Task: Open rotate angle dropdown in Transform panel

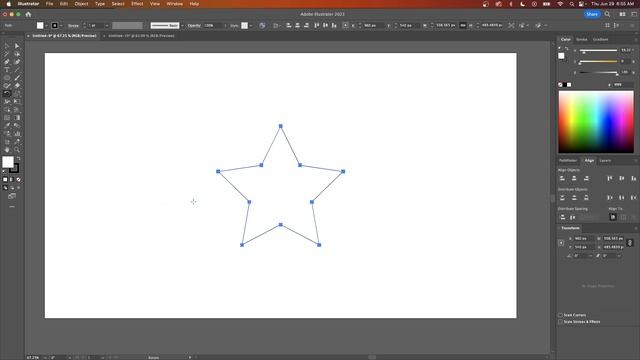Action: click(590, 256)
